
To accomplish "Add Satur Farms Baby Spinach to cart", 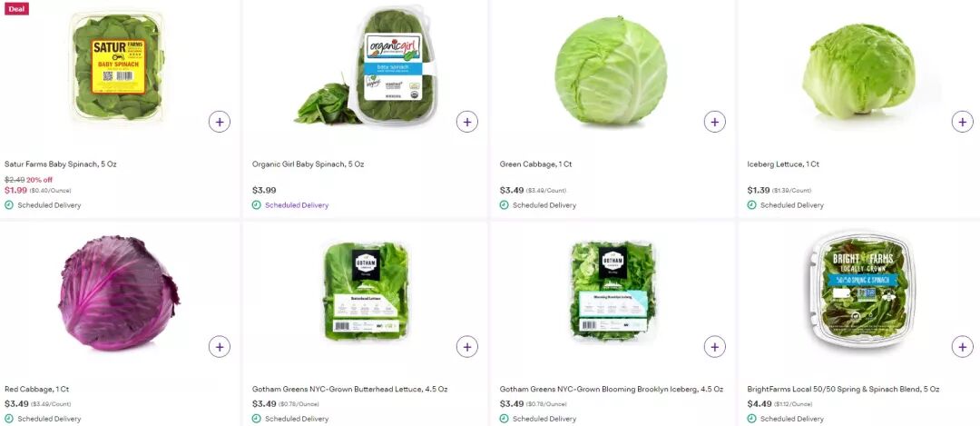I will [x=220, y=122].
